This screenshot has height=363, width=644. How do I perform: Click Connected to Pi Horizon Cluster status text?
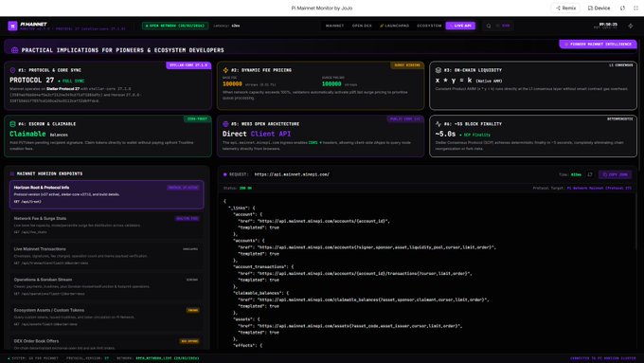click(x=603, y=358)
